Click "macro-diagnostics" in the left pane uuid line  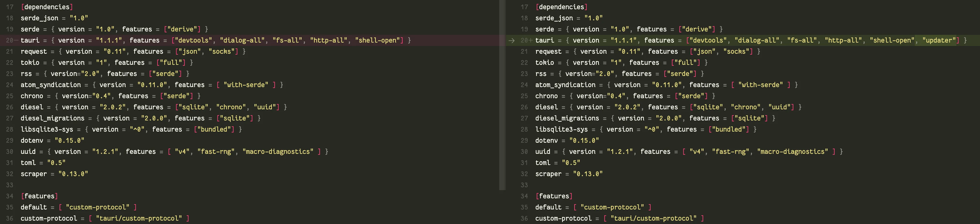coord(278,152)
